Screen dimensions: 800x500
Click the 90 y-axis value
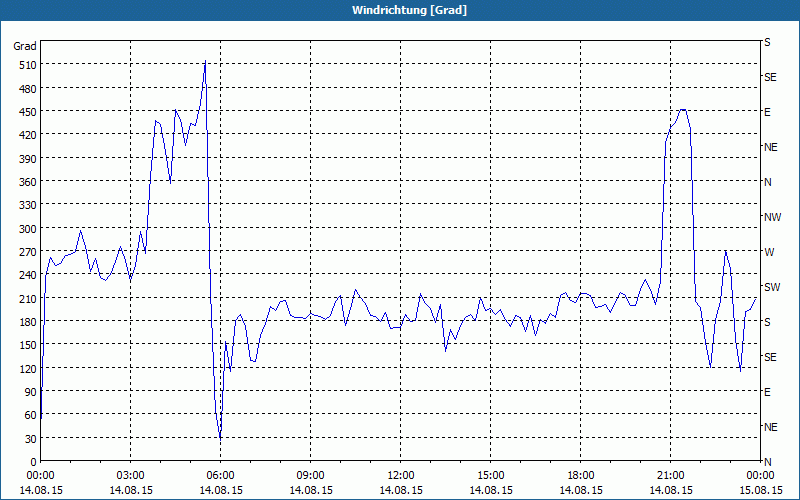(x=31, y=392)
